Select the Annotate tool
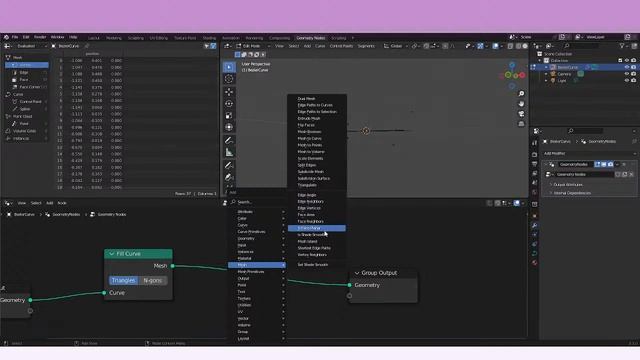The width and height of the screenshot is (640, 360). [x=229, y=140]
